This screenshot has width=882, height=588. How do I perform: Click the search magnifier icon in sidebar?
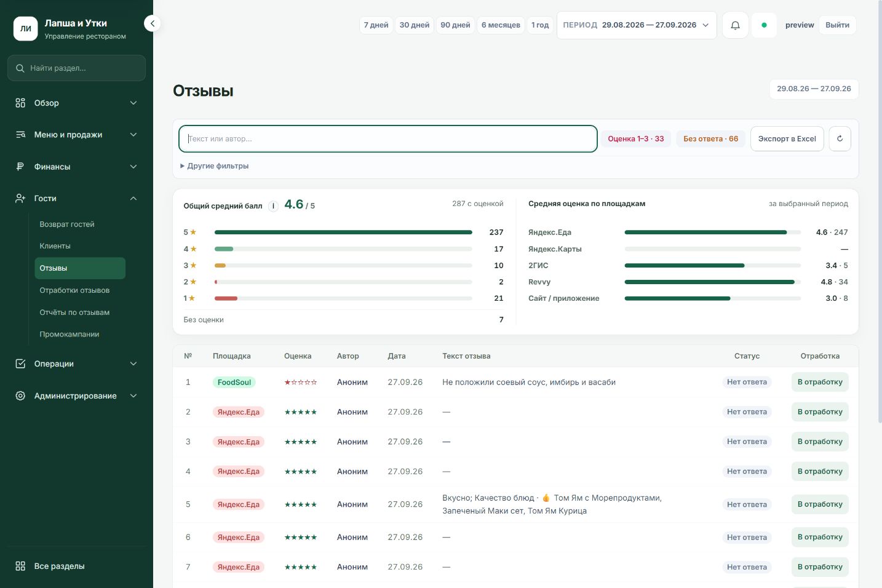pyautogui.click(x=20, y=68)
